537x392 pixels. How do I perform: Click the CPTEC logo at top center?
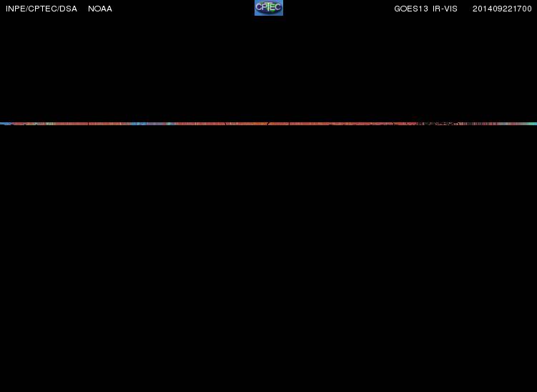pos(269,8)
